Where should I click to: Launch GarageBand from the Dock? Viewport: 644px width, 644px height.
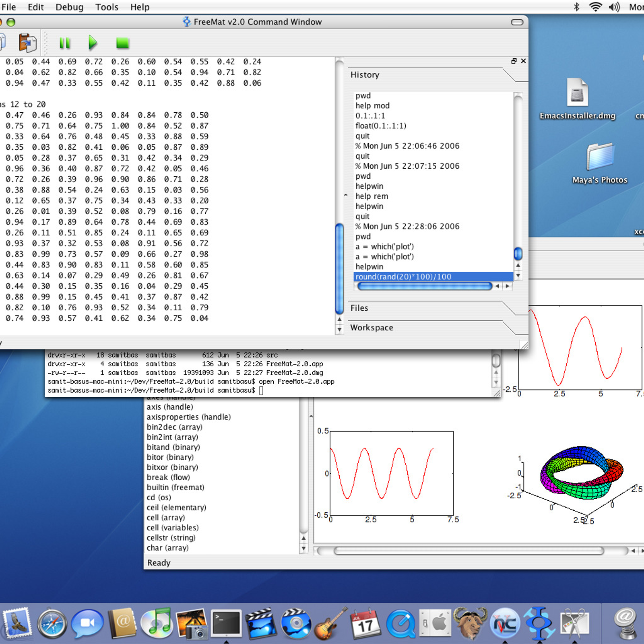(x=331, y=624)
